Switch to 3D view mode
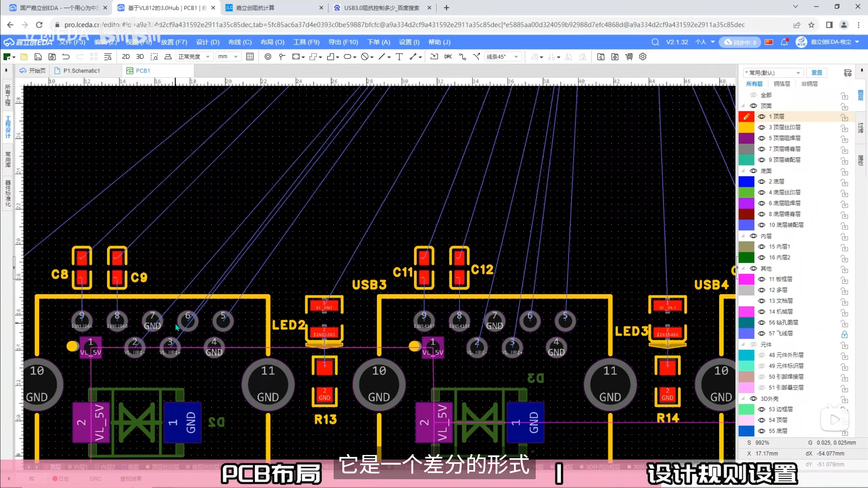The image size is (868, 488). click(x=140, y=57)
